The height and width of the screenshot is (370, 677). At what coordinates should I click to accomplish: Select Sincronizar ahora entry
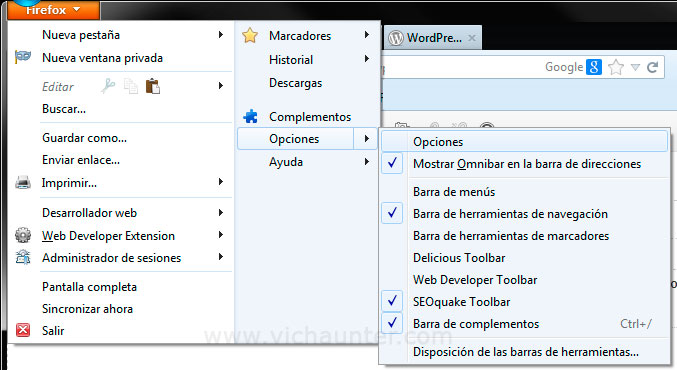[87, 309]
